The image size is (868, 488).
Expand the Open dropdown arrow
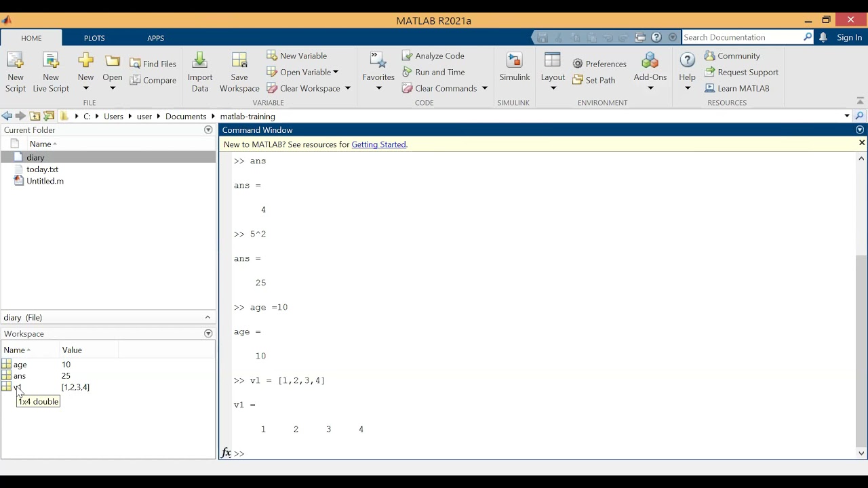pos(113,88)
